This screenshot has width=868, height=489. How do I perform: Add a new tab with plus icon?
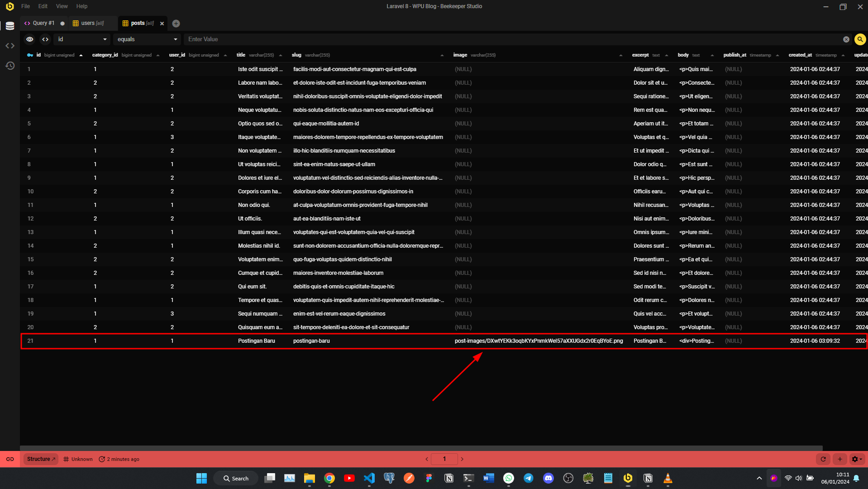pyautogui.click(x=176, y=24)
